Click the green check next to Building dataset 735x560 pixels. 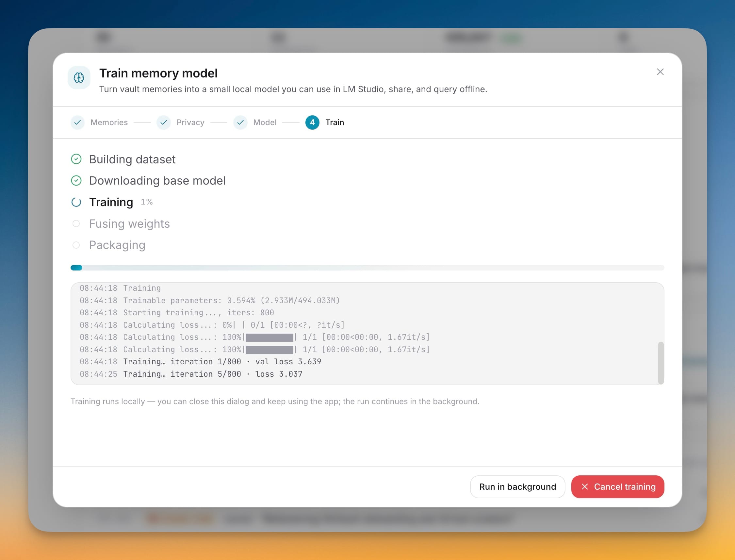76,159
